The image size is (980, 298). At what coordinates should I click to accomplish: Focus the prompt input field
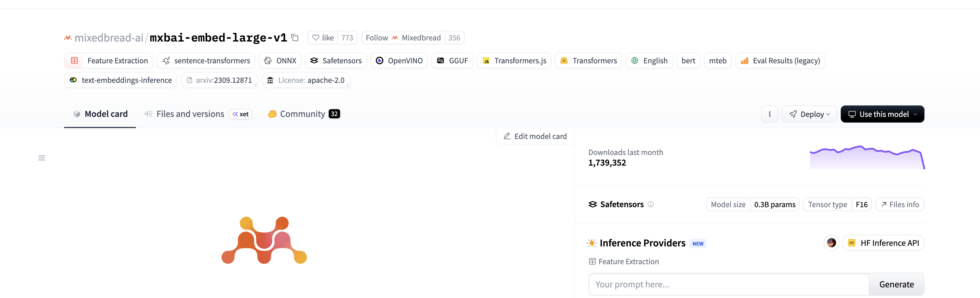click(x=728, y=284)
